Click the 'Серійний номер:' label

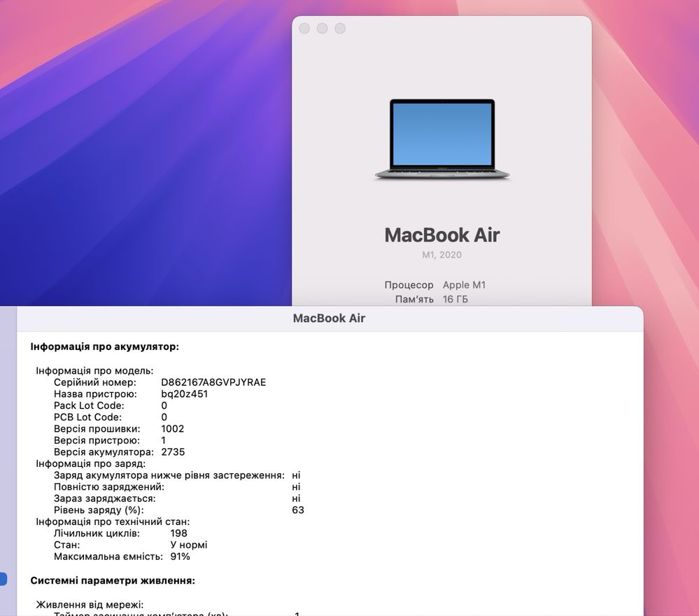pyautogui.click(x=95, y=382)
